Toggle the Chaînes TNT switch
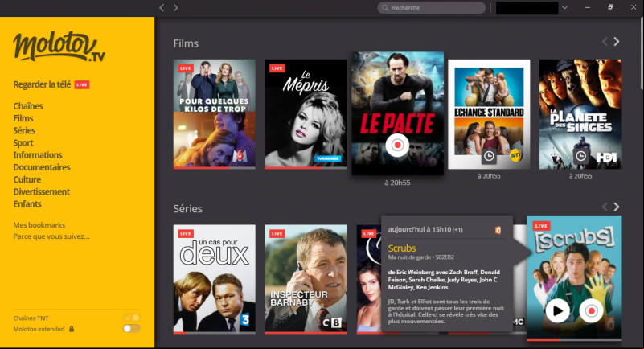 (132, 318)
